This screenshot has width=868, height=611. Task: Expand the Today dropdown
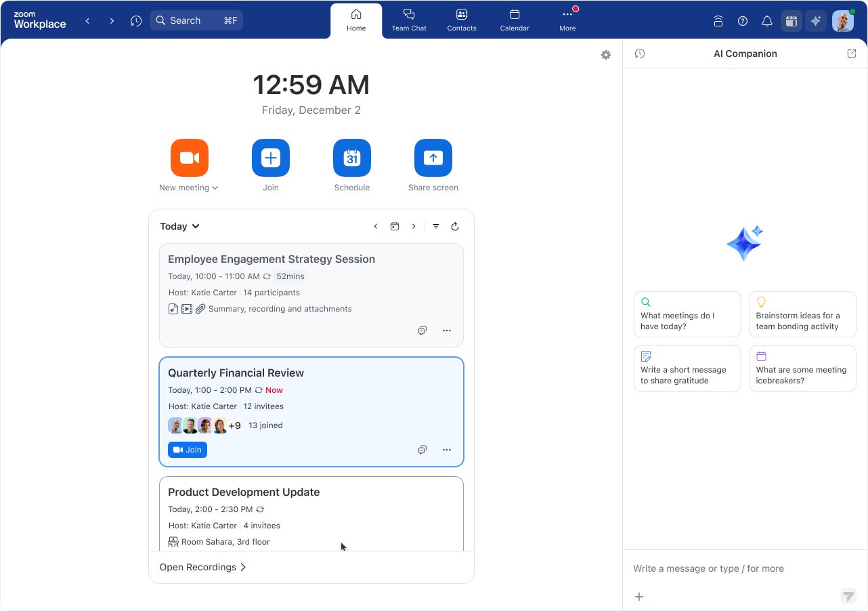(180, 226)
